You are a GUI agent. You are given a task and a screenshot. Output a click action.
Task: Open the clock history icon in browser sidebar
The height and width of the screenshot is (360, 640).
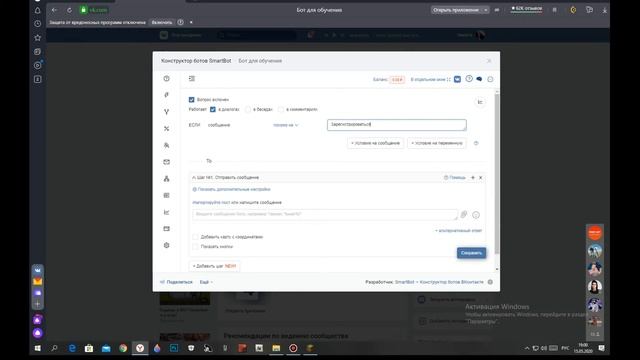point(38,24)
